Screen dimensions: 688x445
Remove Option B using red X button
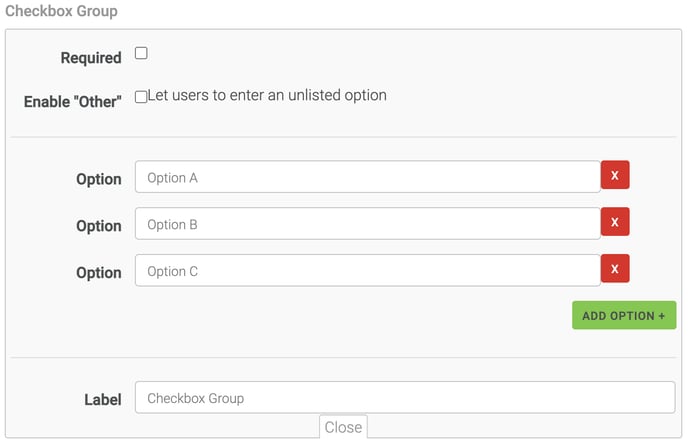(x=614, y=223)
